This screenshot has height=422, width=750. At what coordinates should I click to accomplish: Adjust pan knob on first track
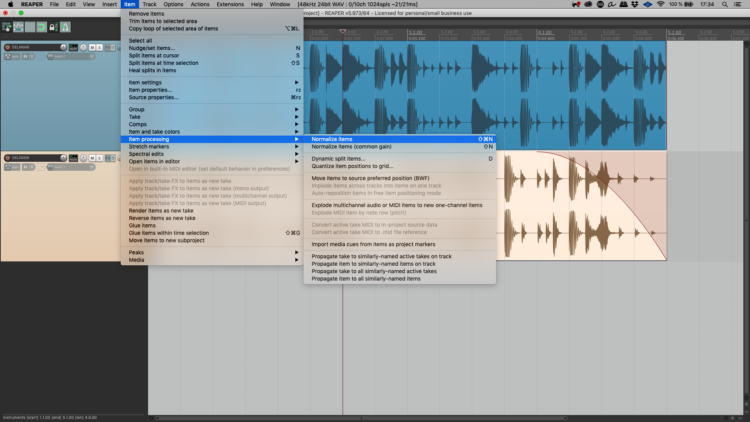click(x=83, y=47)
